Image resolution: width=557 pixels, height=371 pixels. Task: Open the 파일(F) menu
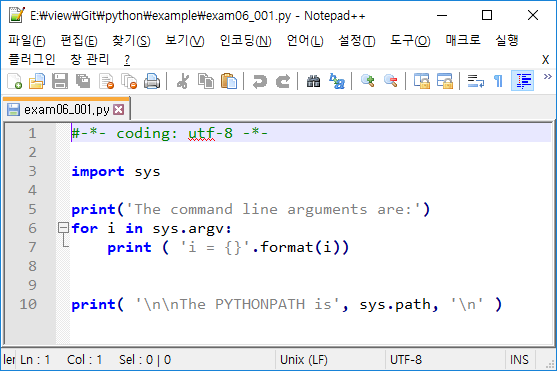pyautogui.click(x=27, y=41)
